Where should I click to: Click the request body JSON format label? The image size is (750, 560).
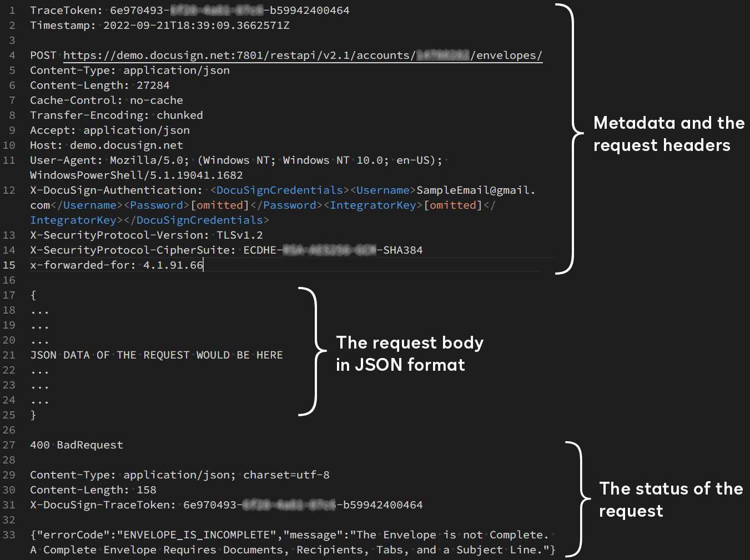tap(409, 354)
